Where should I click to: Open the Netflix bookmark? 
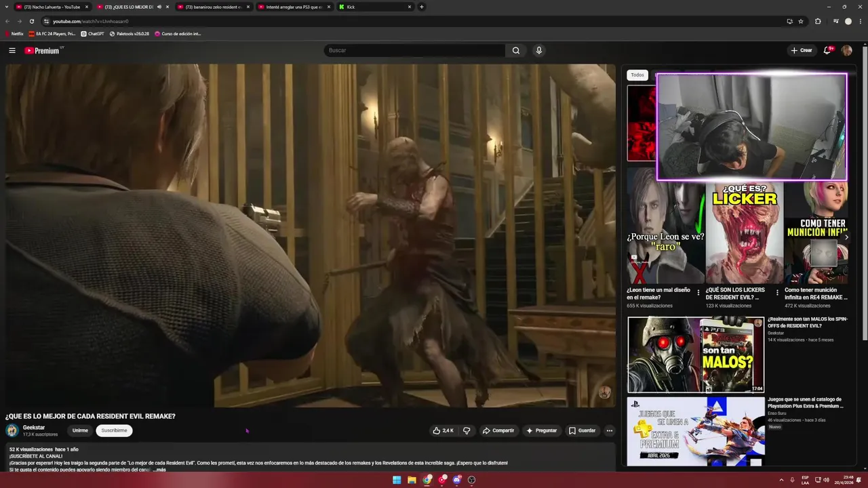pos(14,33)
